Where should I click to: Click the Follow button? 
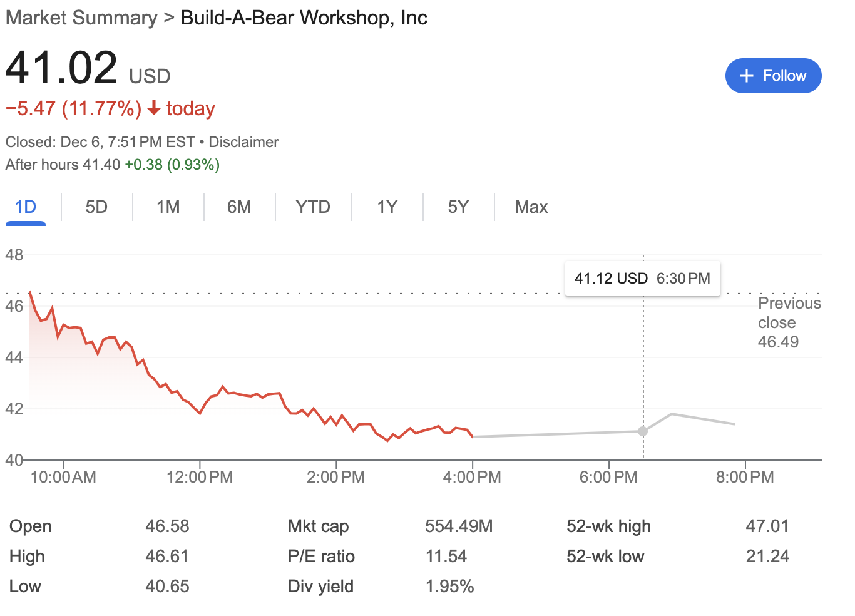[773, 75]
